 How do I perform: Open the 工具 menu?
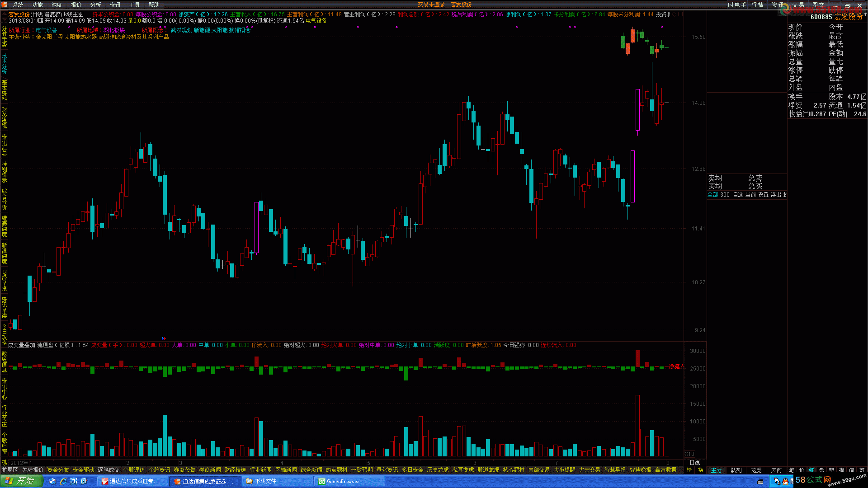(x=135, y=5)
